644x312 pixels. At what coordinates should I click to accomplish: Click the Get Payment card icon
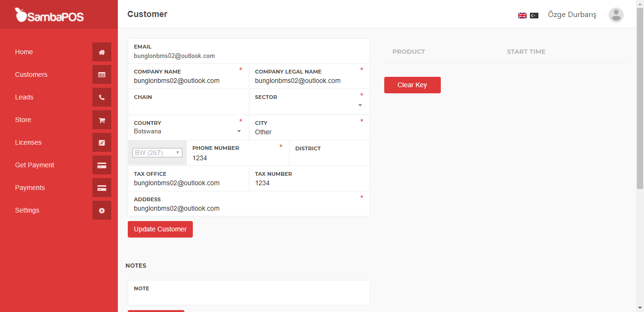point(101,165)
